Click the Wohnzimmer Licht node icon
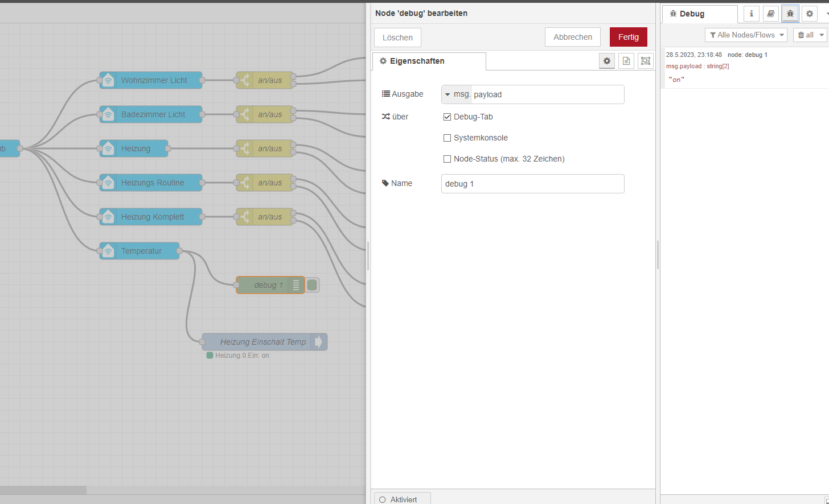The image size is (829, 504). click(108, 80)
